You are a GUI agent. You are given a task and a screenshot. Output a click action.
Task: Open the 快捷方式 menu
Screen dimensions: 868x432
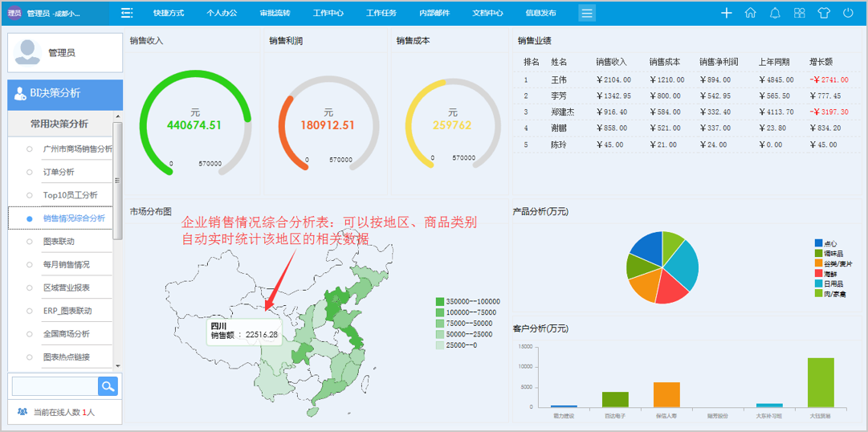pyautogui.click(x=169, y=13)
